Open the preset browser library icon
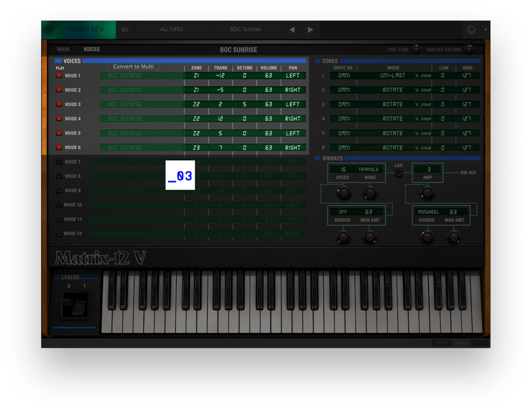Image resolution: width=532 pixels, height=410 pixels. (125, 30)
